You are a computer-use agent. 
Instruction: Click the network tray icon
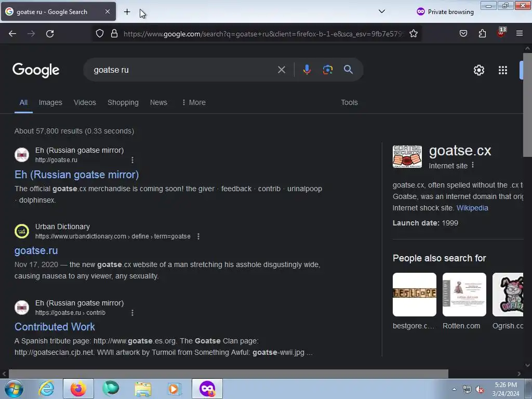click(467, 390)
